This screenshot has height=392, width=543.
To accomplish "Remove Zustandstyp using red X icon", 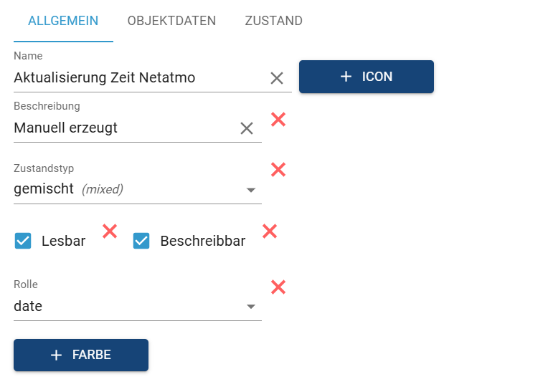I will pos(278,170).
